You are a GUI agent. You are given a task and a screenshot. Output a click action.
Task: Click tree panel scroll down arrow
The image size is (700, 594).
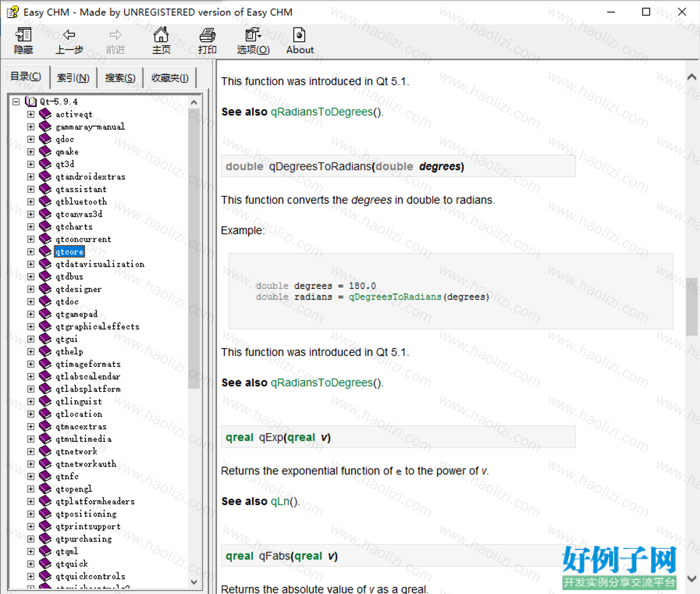[x=194, y=582]
